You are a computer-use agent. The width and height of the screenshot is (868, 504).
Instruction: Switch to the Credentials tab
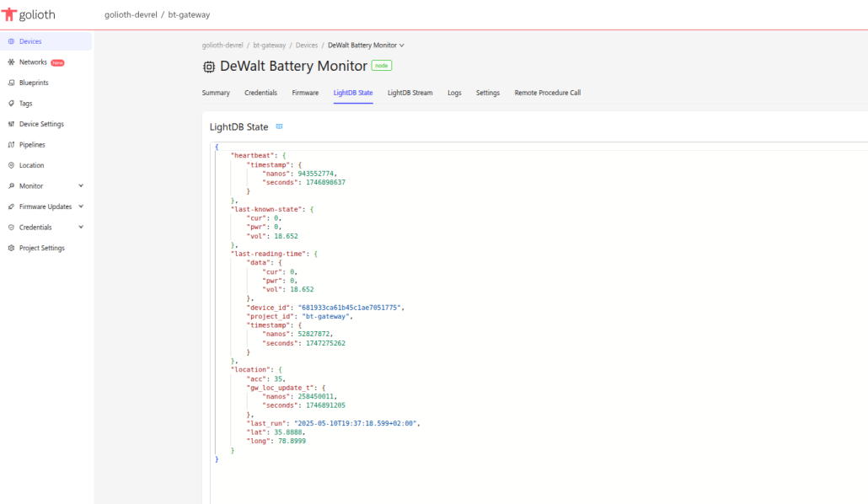(260, 93)
